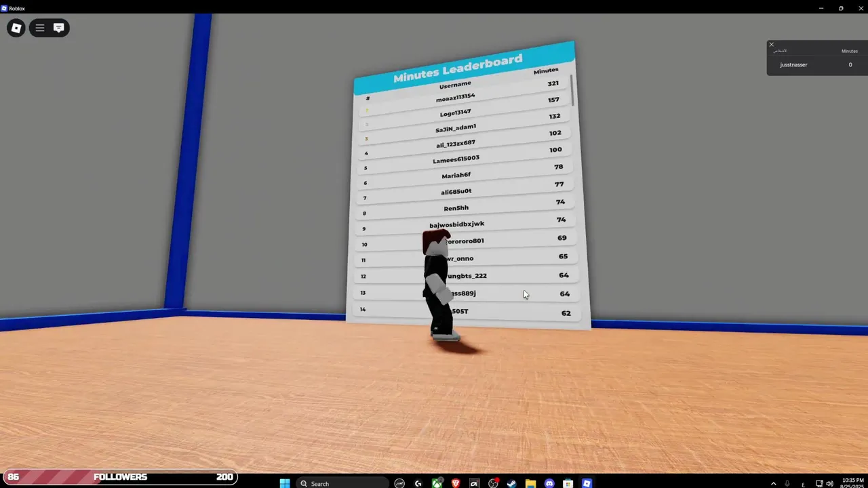Click username Mariah6f on leaderboard
868x488 pixels.
tap(456, 176)
